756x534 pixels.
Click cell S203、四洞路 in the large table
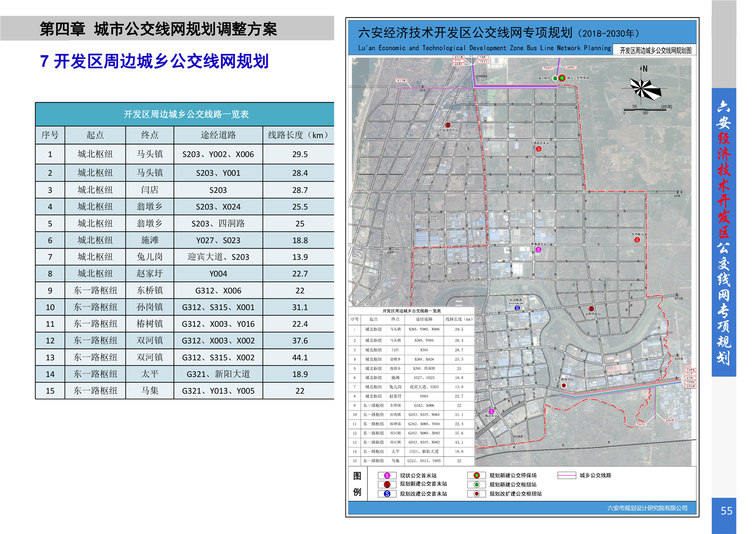click(218, 223)
